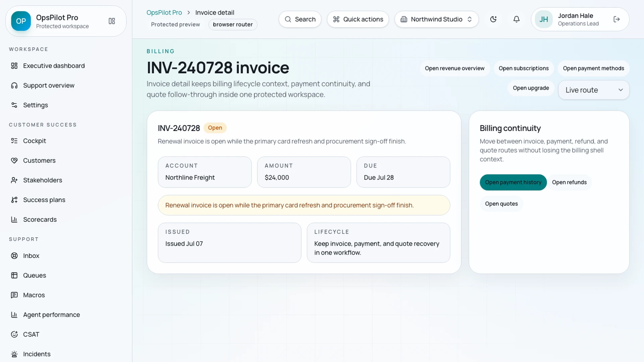Screen dimensions: 644x362
Task: Click Open upgrade
Action: coord(531,88)
